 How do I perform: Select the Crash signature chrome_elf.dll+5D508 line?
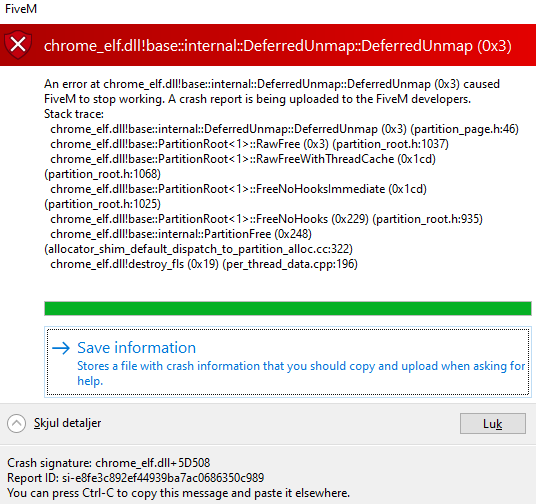click(109, 463)
